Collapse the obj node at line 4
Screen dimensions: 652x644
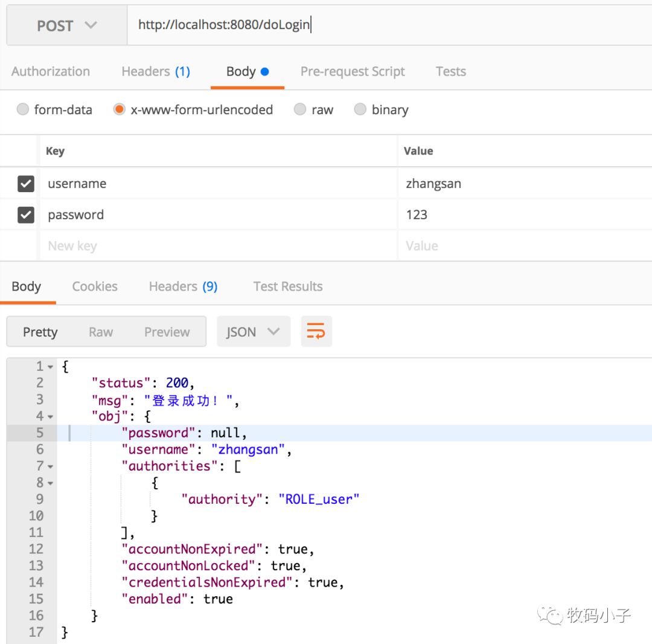pyautogui.click(x=51, y=417)
